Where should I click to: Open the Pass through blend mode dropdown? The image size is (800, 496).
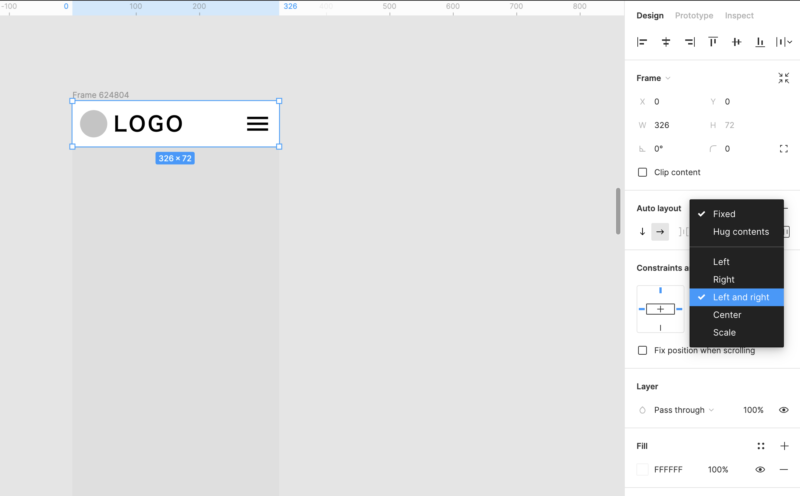tap(684, 410)
